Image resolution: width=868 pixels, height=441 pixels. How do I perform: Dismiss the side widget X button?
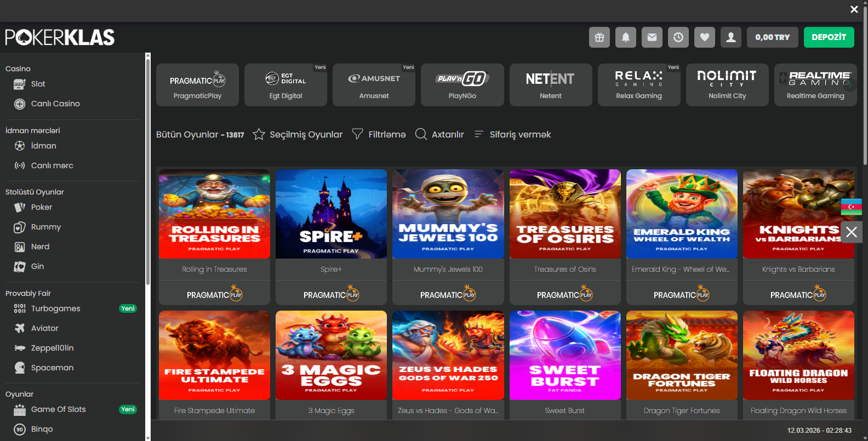click(x=852, y=232)
